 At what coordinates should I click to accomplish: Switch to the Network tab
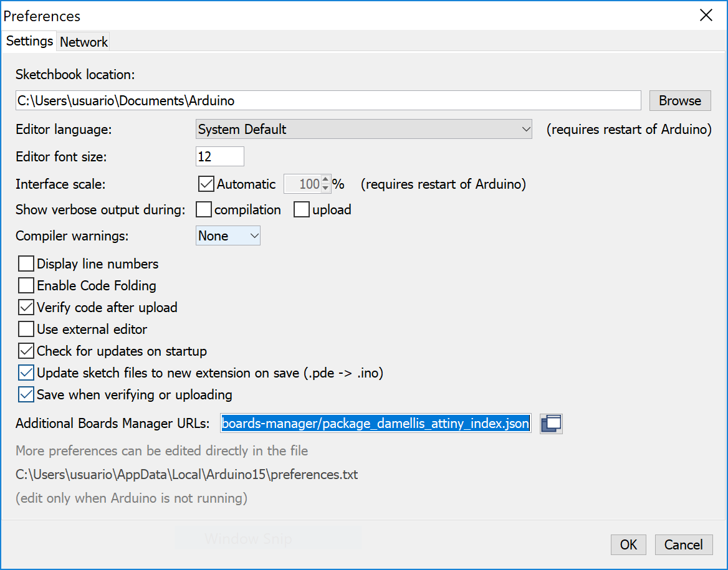click(84, 42)
